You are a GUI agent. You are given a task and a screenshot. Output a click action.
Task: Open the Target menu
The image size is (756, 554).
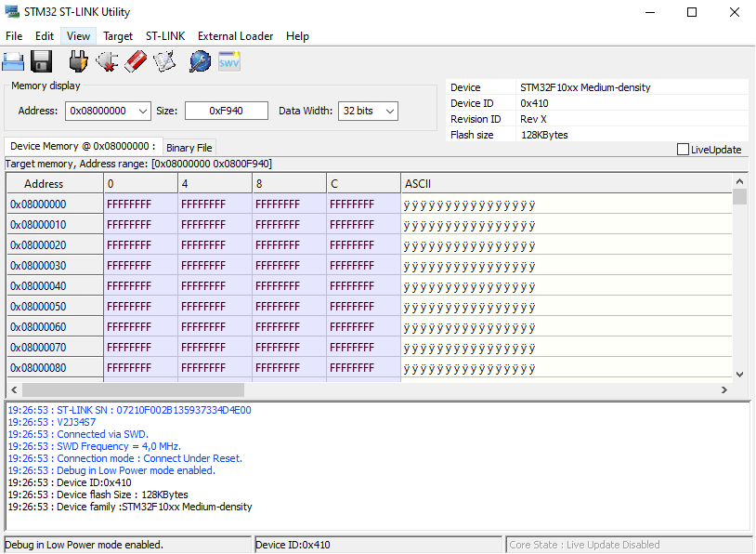[x=118, y=36]
